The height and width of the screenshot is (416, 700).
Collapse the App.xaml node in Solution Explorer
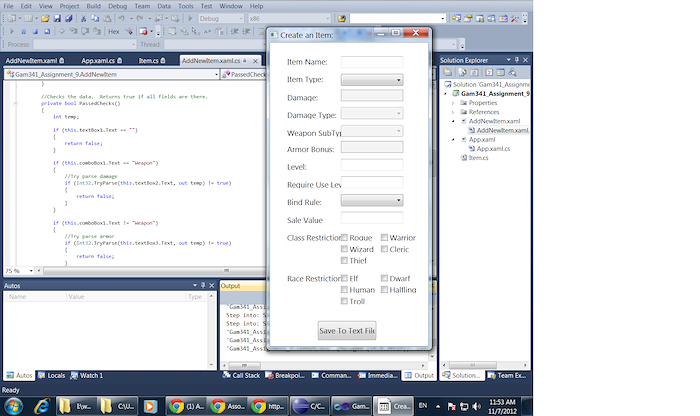453,139
